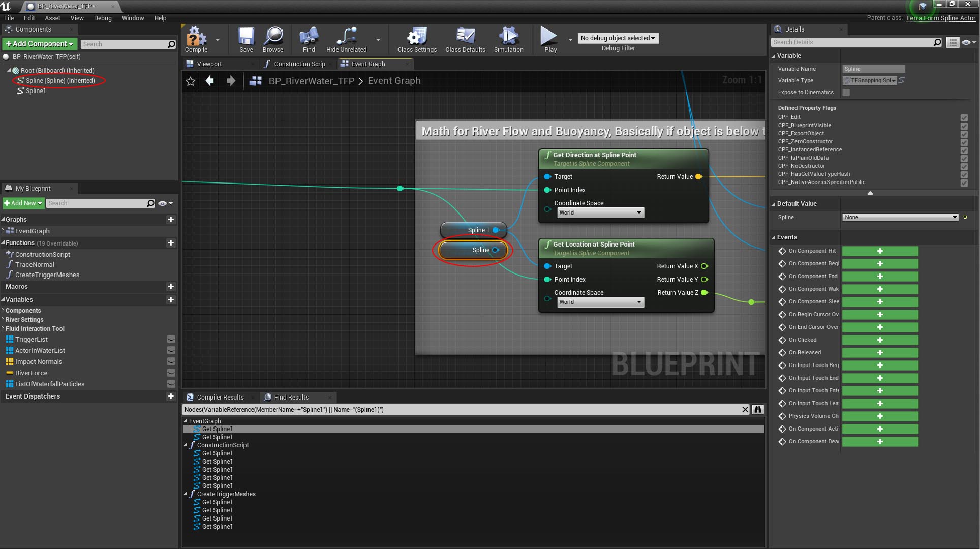Add On Clicked event
Image resolution: width=980 pixels, height=549 pixels.
pos(879,340)
